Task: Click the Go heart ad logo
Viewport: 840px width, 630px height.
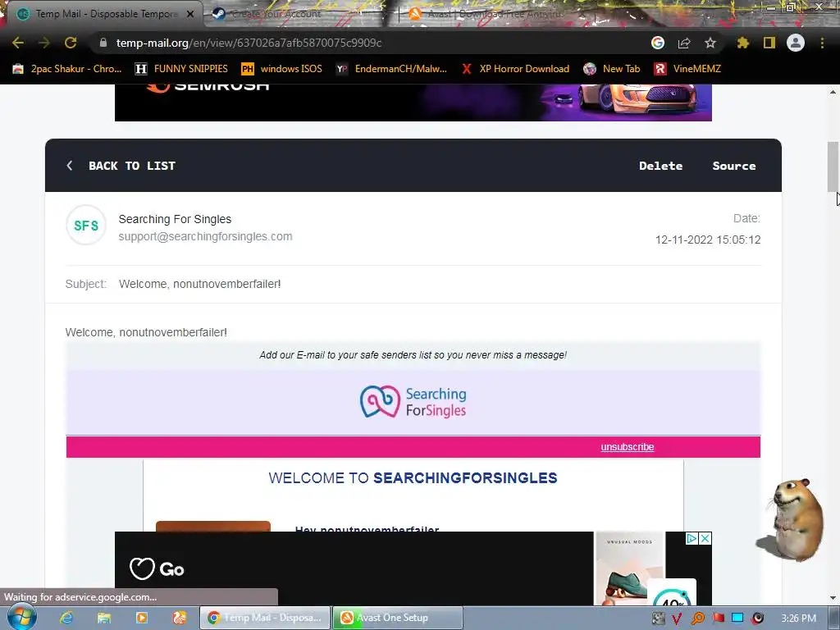Action: pos(157,569)
